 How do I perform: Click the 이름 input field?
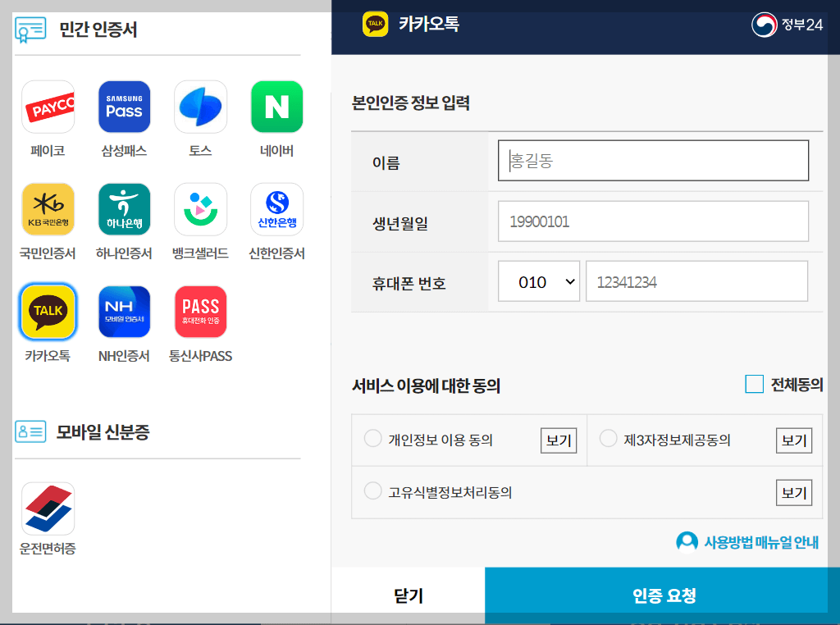652,160
